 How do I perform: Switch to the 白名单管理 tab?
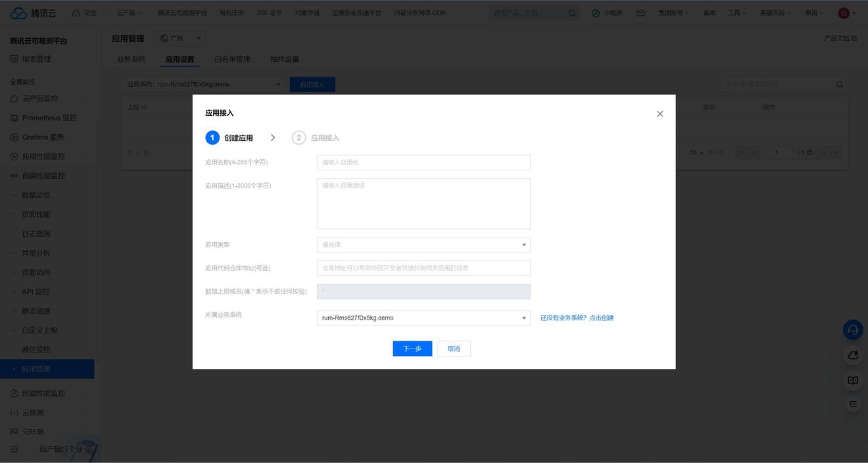coord(232,59)
